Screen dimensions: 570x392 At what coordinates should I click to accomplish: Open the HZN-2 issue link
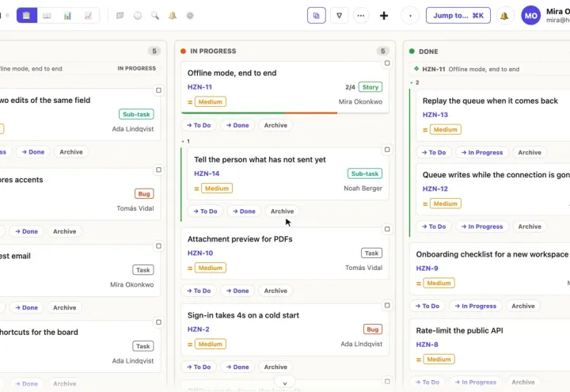tap(199, 329)
